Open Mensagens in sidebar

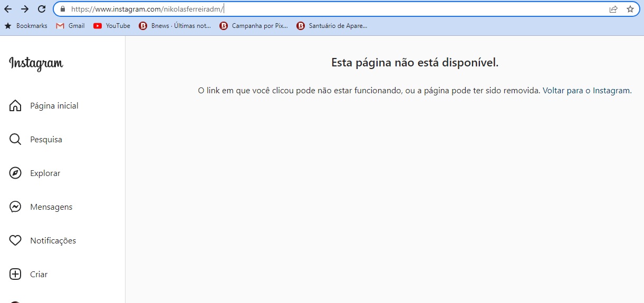pyautogui.click(x=51, y=207)
